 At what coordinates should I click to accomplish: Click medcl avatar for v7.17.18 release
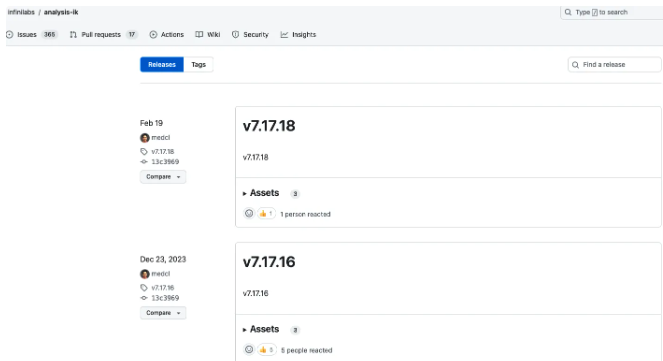coord(145,138)
